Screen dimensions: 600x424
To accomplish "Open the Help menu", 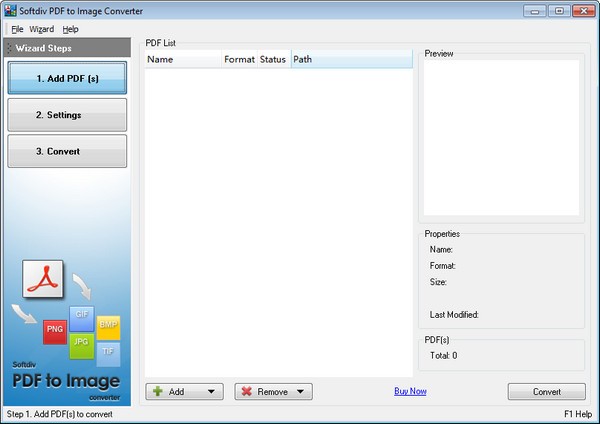I will tap(70, 29).
